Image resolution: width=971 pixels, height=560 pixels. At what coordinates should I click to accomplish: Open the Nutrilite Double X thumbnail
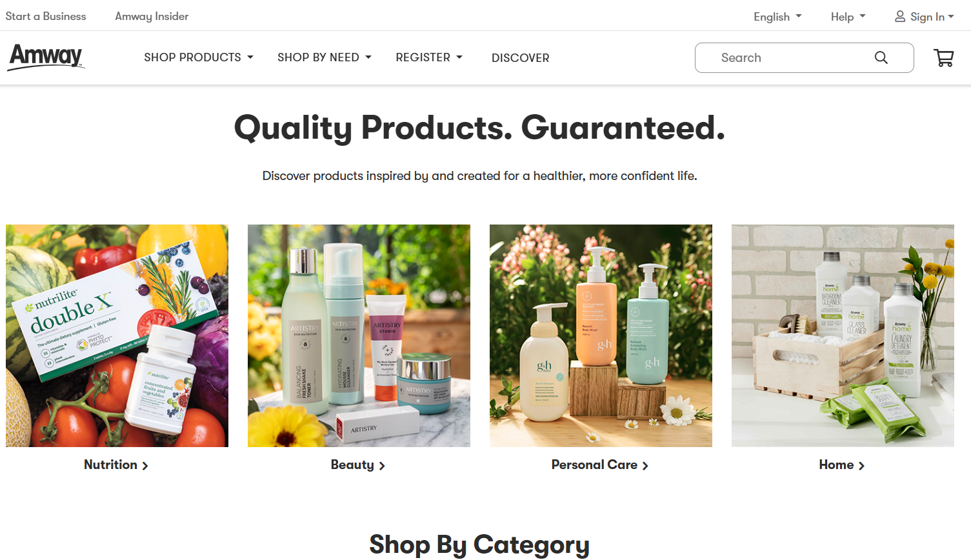pos(117,335)
